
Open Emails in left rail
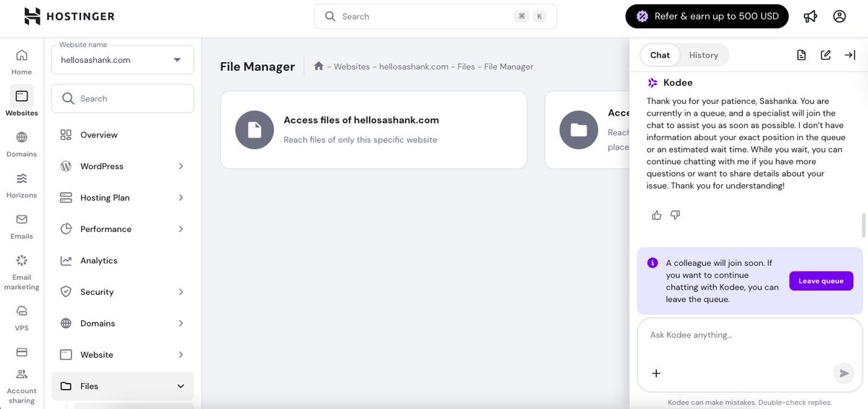click(22, 225)
